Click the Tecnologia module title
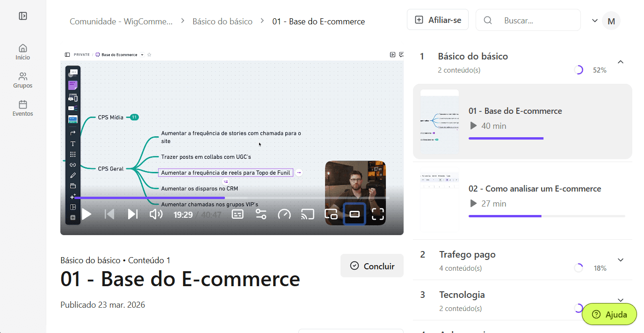 click(x=462, y=295)
